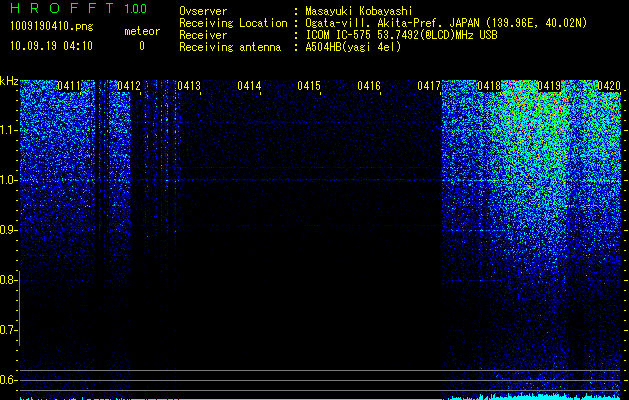Click the 0412 time marker

pyautogui.click(x=129, y=86)
